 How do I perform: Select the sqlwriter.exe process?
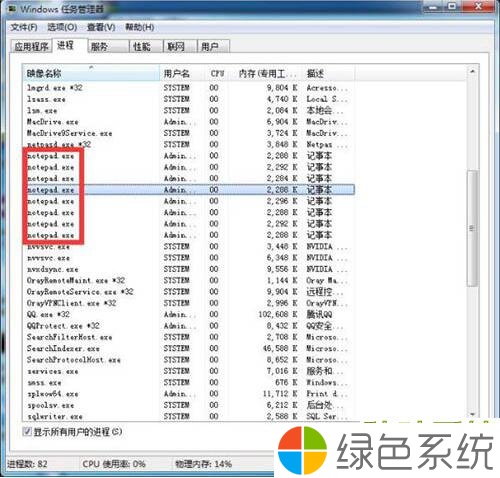(188, 416)
